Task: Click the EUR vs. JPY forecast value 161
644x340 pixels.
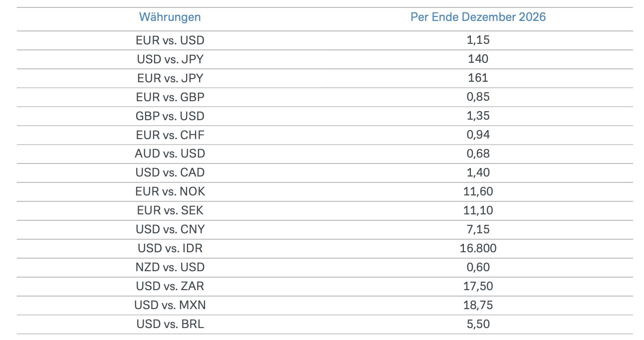Action: point(478,78)
